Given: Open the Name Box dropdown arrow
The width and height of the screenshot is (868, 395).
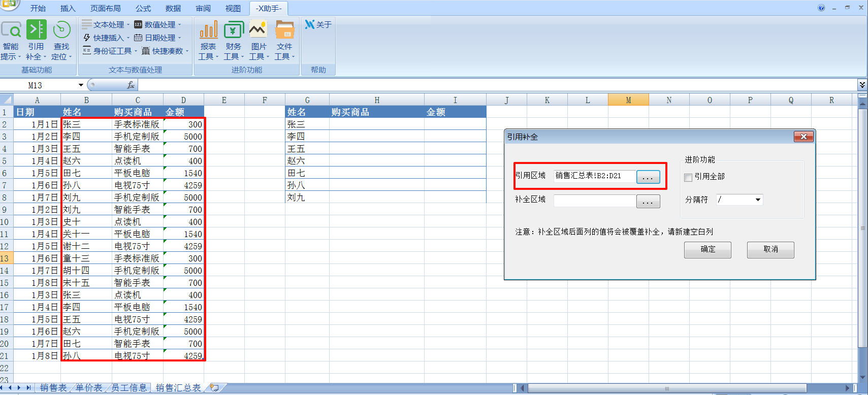Looking at the screenshot, I should (x=81, y=85).
